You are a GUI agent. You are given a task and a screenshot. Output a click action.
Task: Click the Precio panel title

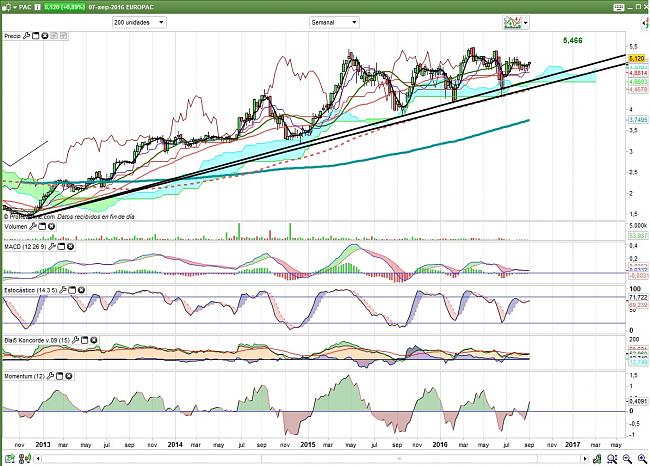tap(12, 36)
